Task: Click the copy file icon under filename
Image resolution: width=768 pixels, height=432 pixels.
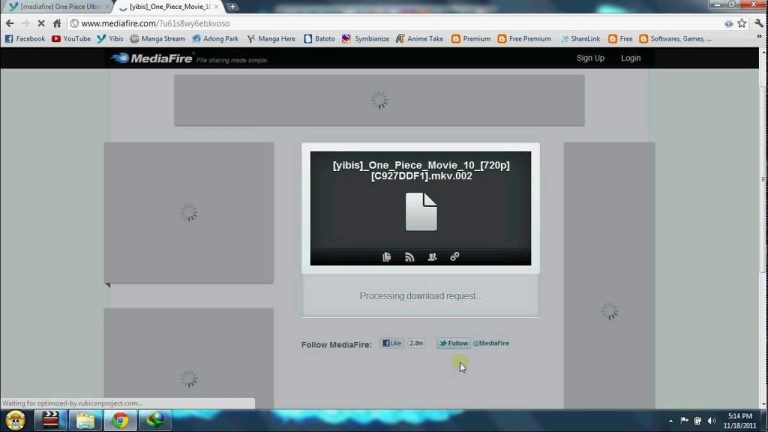Action: (386, 257)
